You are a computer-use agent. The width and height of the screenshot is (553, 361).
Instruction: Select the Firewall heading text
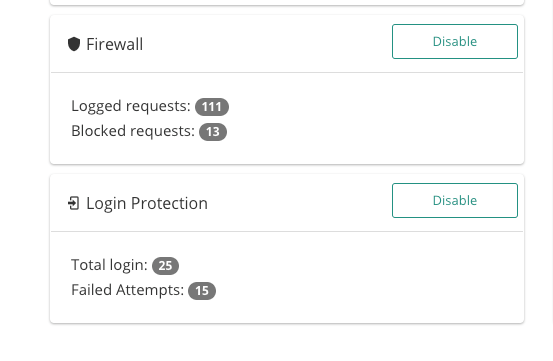(x=115, y=44)
